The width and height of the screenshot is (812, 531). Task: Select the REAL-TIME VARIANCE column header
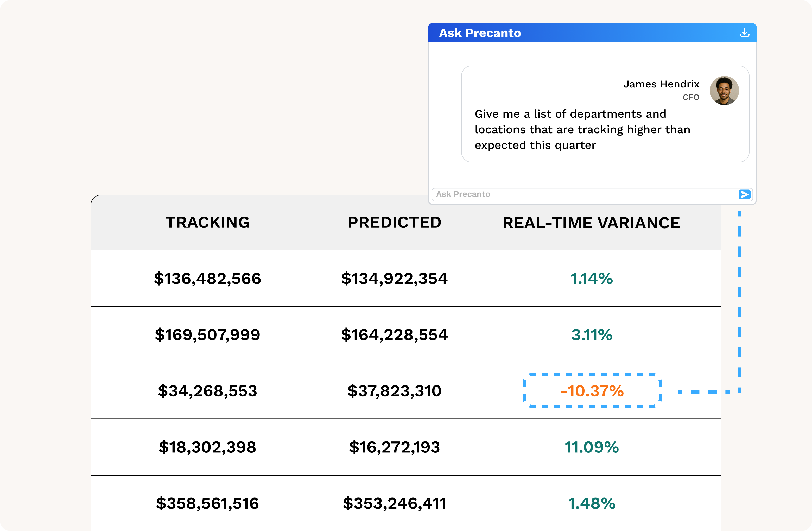[591, 223]
